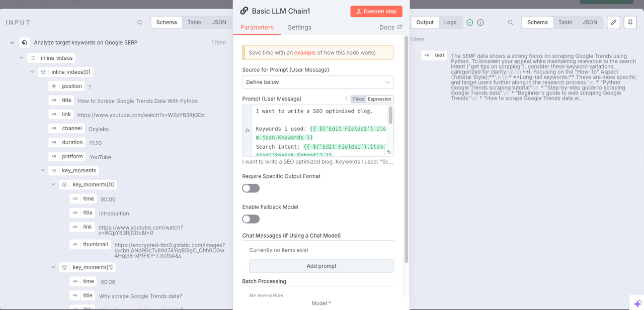Click the duration value '11:20'

tap(96, 143)
